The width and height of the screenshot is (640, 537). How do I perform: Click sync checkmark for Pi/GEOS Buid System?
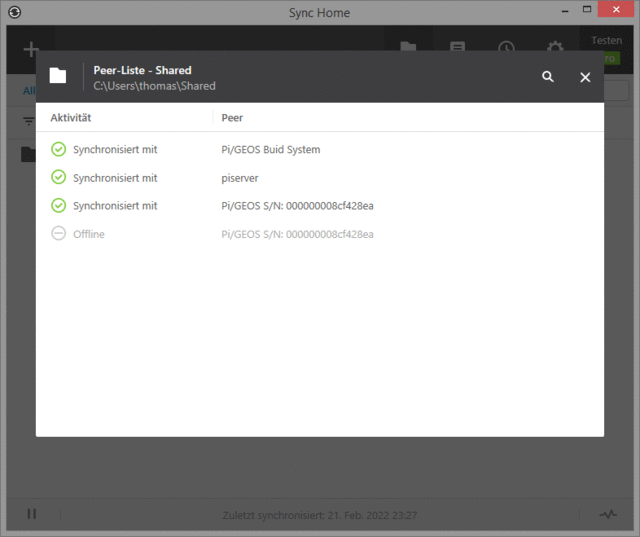[58, 149]
